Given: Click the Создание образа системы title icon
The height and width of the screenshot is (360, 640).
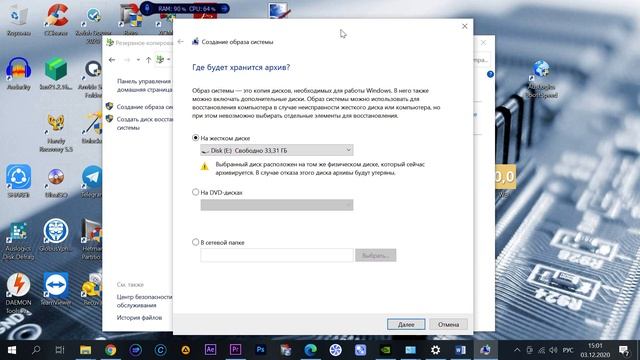Looking at the screenshot, I should click(196, 42).
